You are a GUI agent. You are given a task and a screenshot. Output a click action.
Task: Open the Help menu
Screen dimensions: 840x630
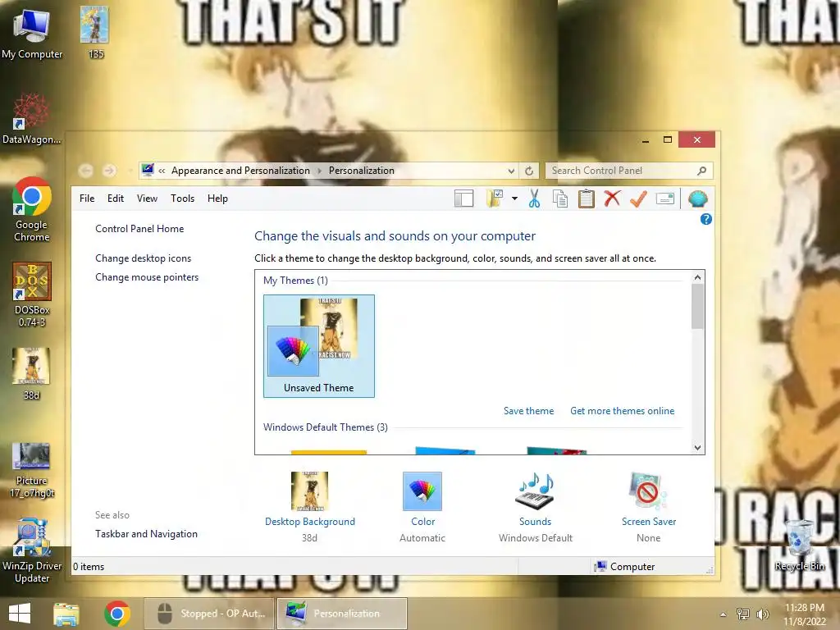[217, 199]
